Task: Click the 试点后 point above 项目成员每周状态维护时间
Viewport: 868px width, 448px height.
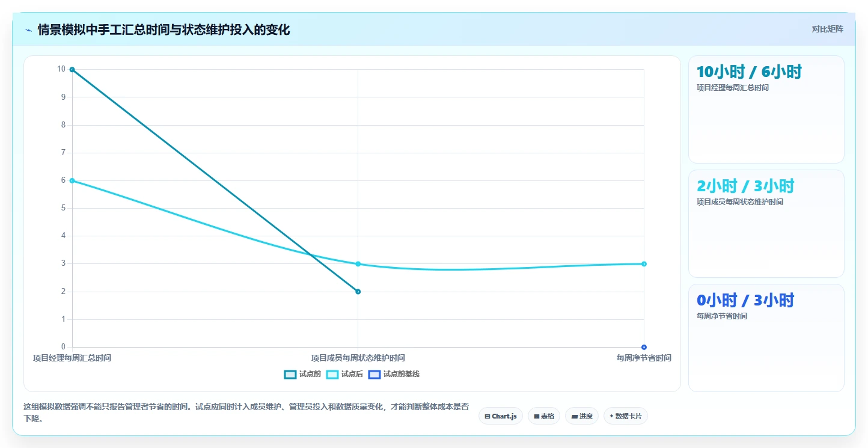Action: [358, 264]
